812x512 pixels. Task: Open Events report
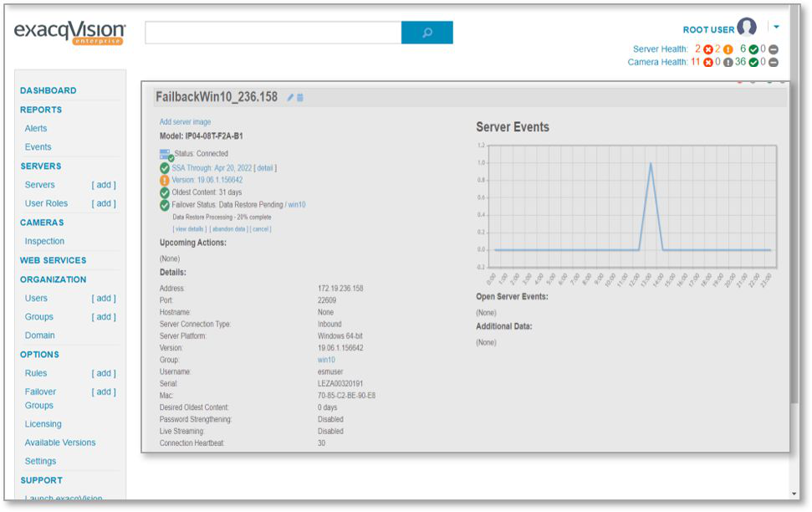(38, 147)
